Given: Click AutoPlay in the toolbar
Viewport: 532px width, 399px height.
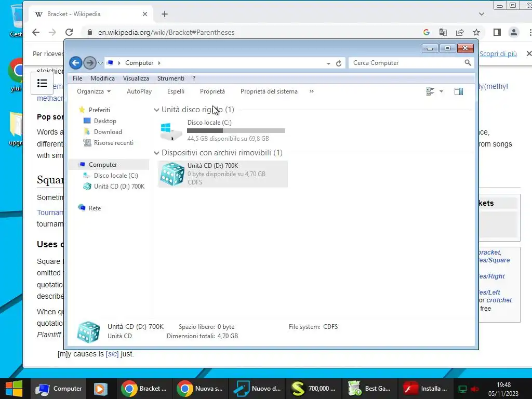Looking at the screenshot, I should (139, 91).
